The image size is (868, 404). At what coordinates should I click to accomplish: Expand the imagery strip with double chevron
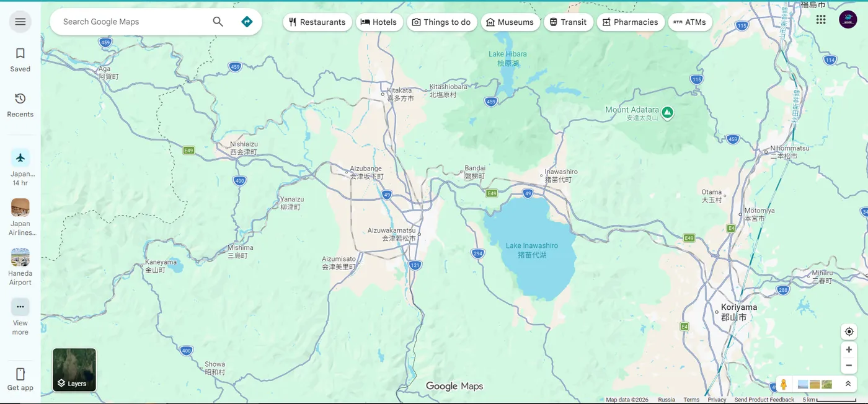click(x=848, y=384)
